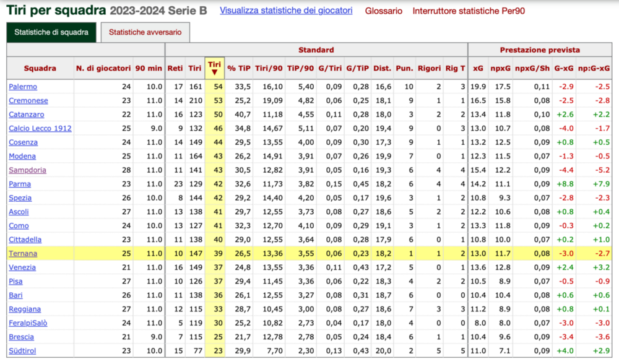Open the Cremonese team link
Image resolution: width=619 pixels, height=364 pixels.
coord(28,100)
